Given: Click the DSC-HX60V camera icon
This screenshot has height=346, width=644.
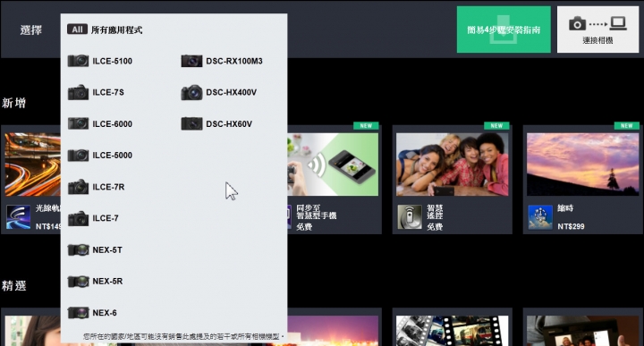Looking at the screenshot, I should click(191, 123).
